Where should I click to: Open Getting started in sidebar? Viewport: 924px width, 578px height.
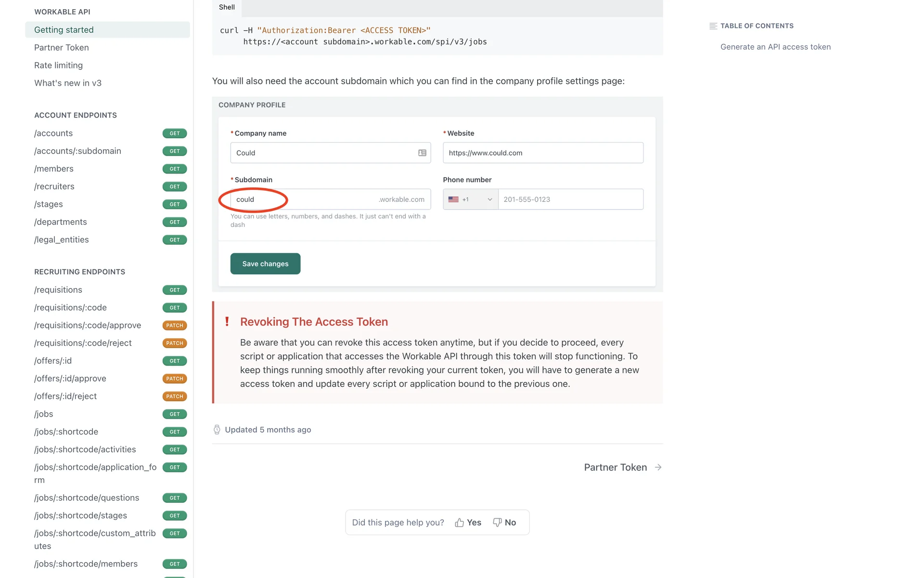pos(64,30)
